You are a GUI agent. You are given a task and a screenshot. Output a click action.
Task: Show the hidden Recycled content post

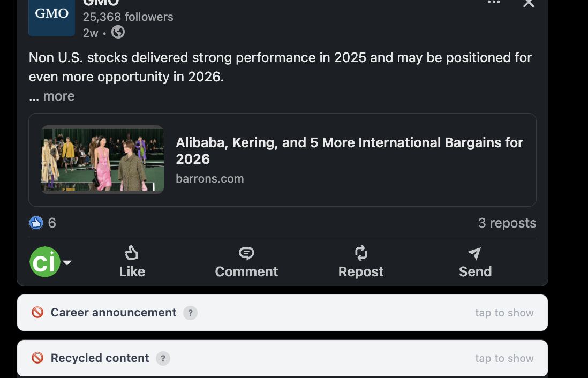pyautogui.click(x=504, y=358)
